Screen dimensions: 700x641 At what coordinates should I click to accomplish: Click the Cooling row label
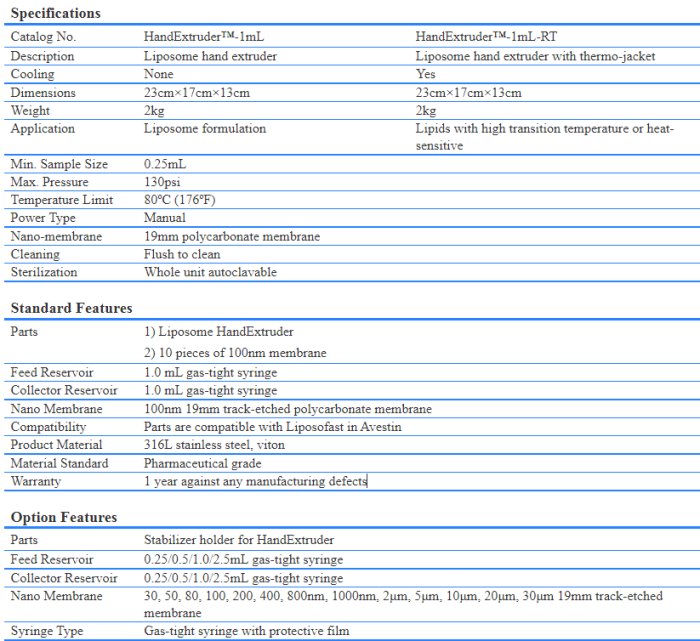coord(32,74)
